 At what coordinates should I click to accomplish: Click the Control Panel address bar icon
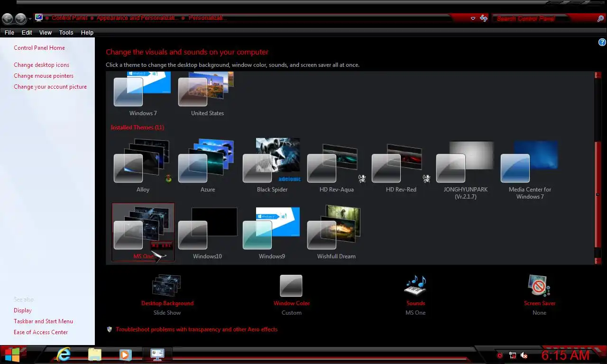[39, 18]
